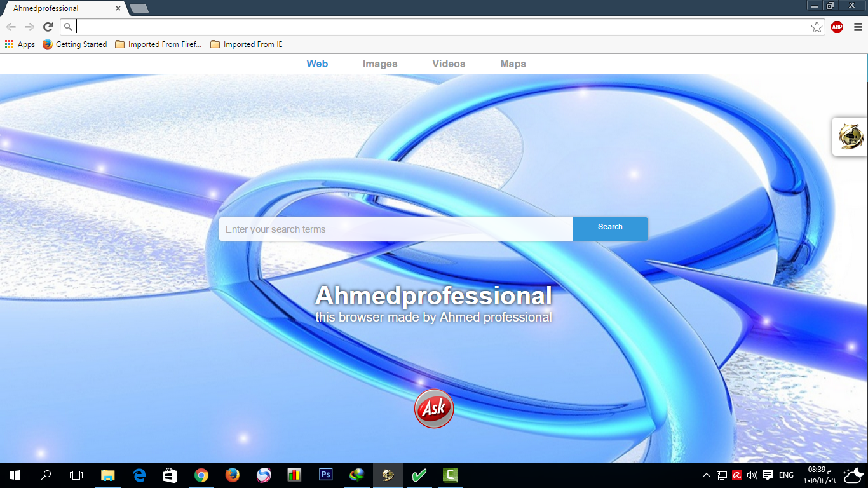Select the Maps search tab
This screenshot has height=488, width=868.
(x=513, y=64)
